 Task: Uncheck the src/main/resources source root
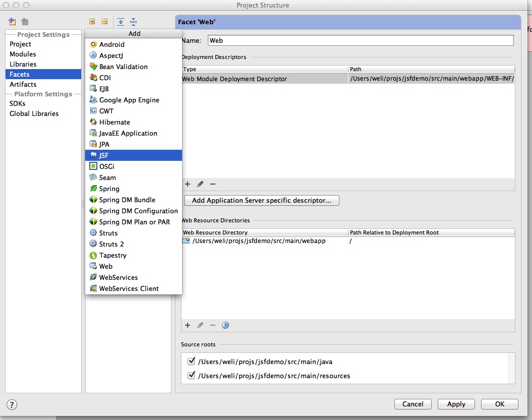[191, 376]
